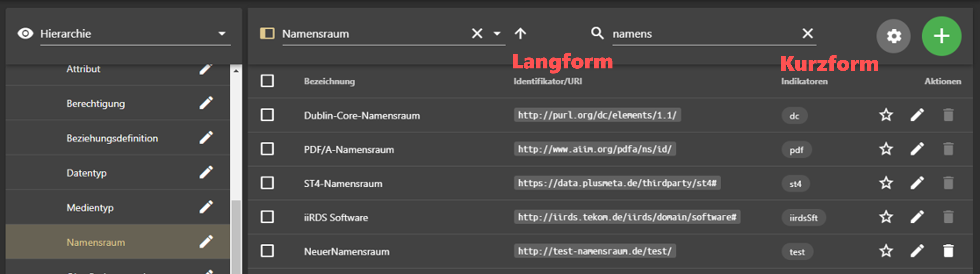Screen dimensions: 980x274
Task: Click trash icon for ST4-Namensraum
Action: pos(948,183)
